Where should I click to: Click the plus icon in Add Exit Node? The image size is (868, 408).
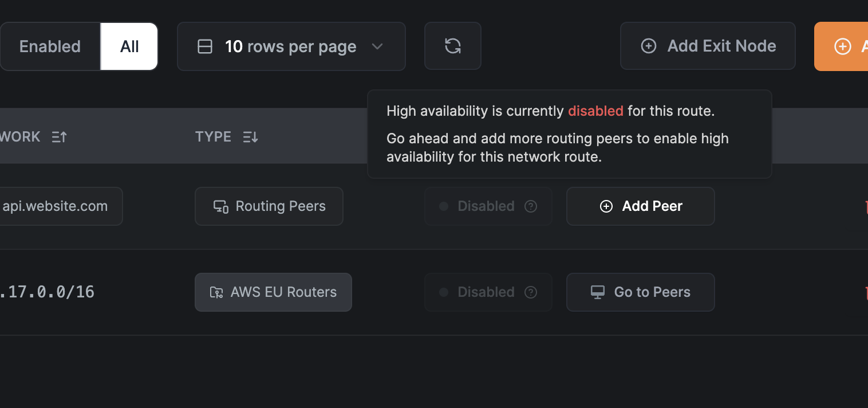click(x=648, y=46)
